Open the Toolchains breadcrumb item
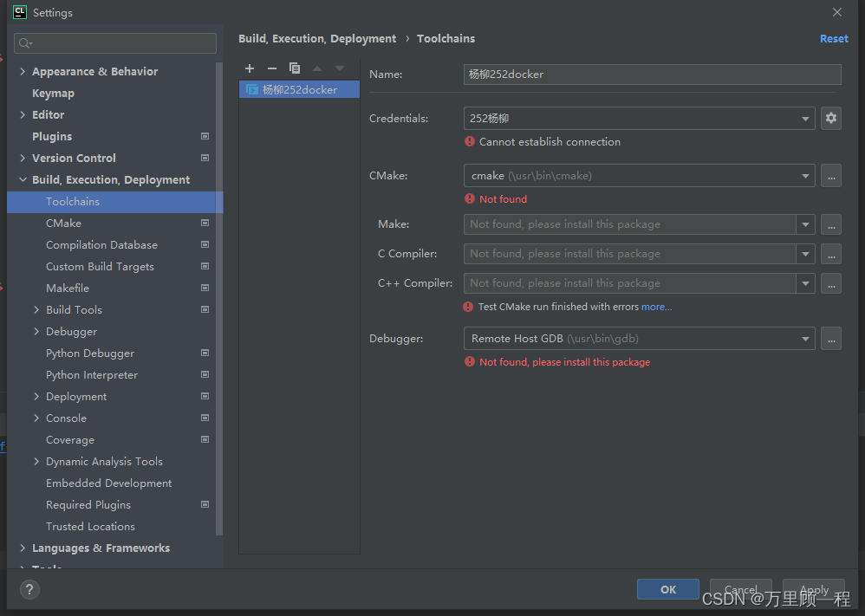The width and height of the screenshot is (865, 616). coord(446,38)
